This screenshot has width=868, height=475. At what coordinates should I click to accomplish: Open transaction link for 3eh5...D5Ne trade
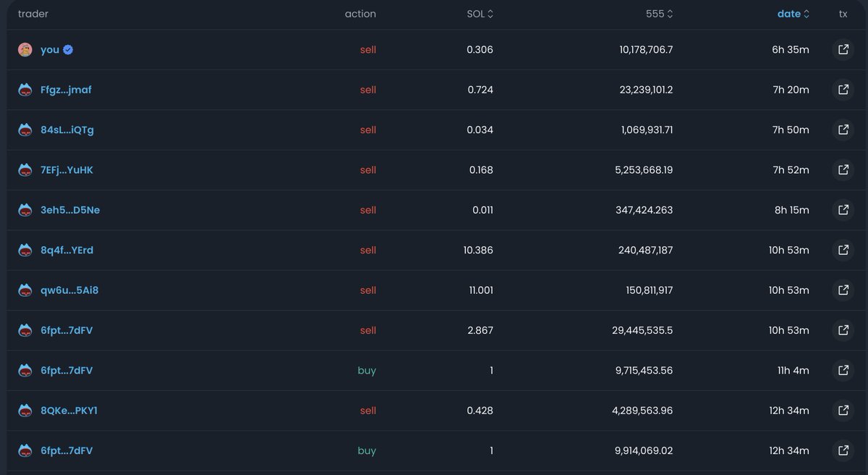(843, 210)
